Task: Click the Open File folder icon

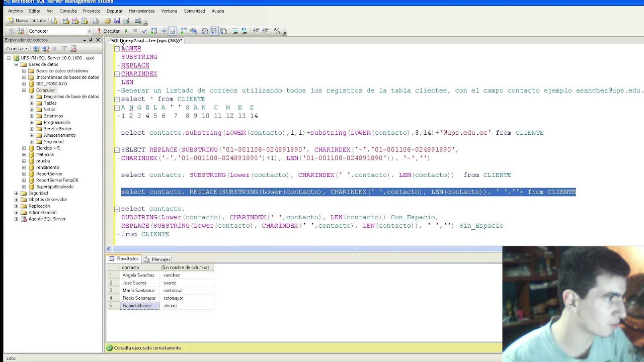Action: (108, 21)
